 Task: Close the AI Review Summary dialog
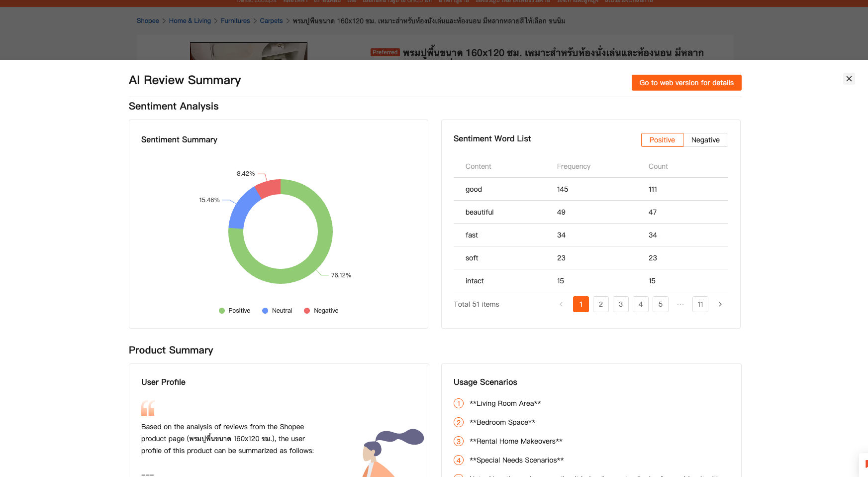pyautogui.click(x=849, y=79)
